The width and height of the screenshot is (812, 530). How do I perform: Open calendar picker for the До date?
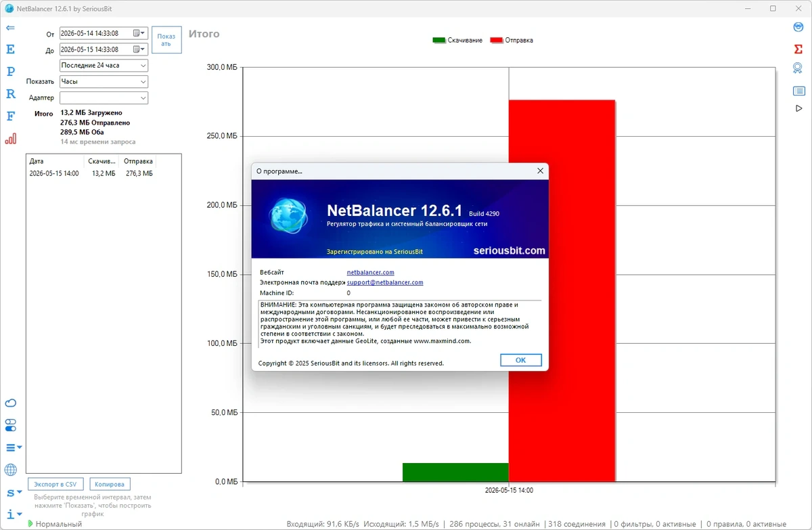[x=139, y=49]
